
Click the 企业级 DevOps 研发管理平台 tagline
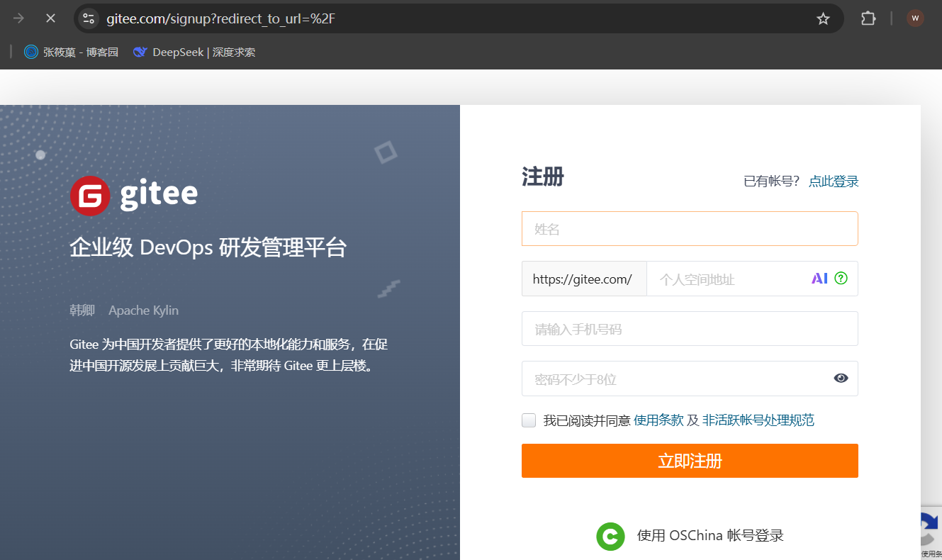(208, 247)
